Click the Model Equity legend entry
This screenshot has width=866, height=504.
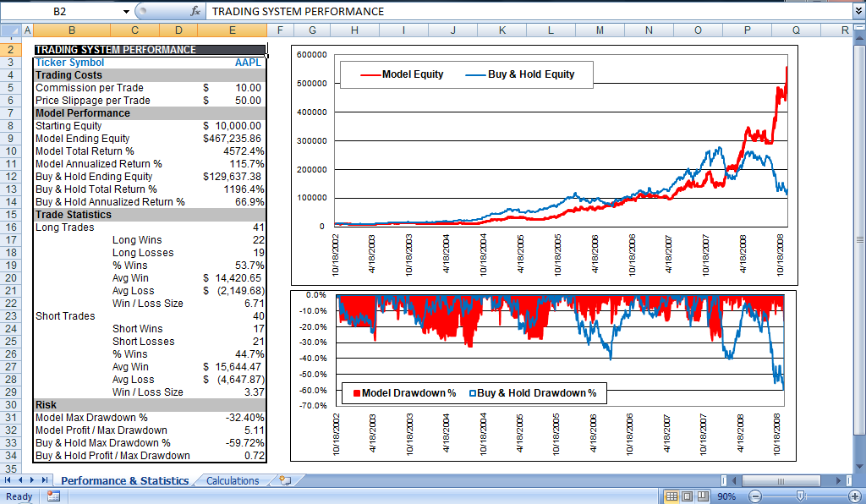tap(402, 74)
